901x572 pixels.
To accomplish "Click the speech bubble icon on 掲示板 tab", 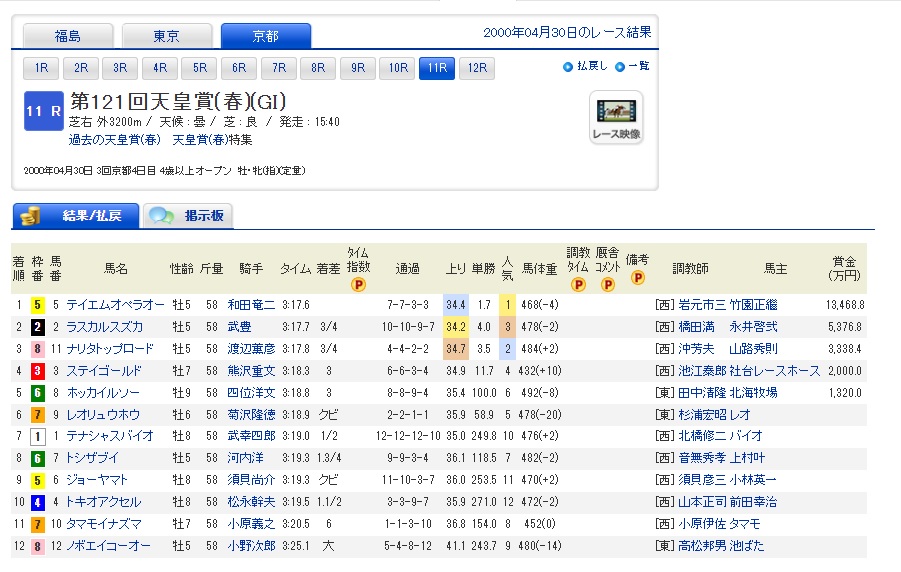I will [x=160, y=216].
